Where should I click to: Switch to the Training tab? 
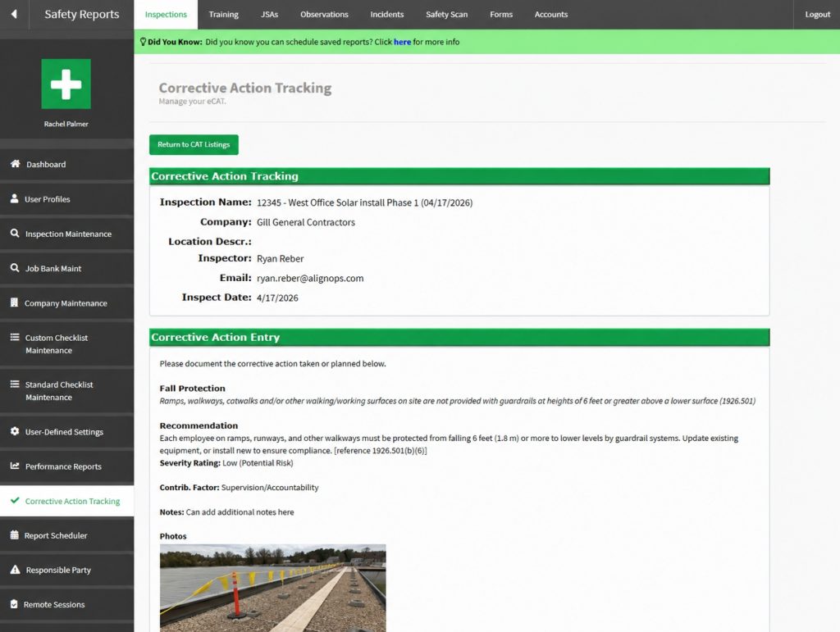[223, 15]
